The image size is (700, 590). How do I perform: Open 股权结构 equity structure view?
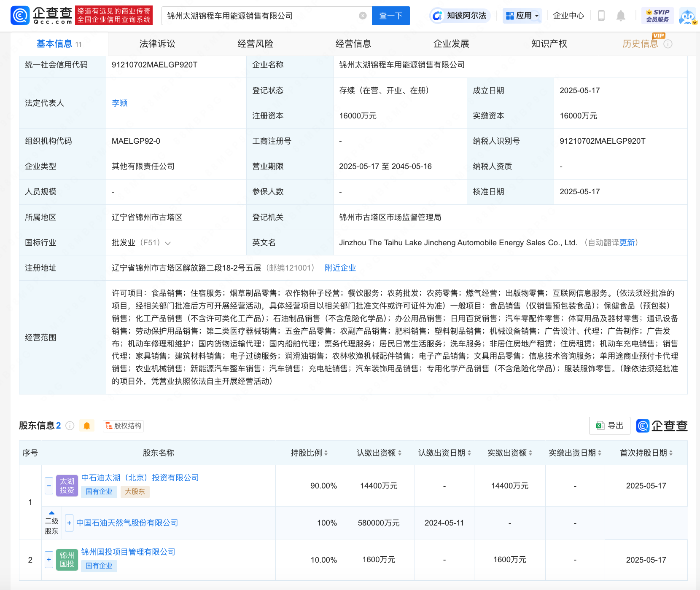(x=124, y=426)
